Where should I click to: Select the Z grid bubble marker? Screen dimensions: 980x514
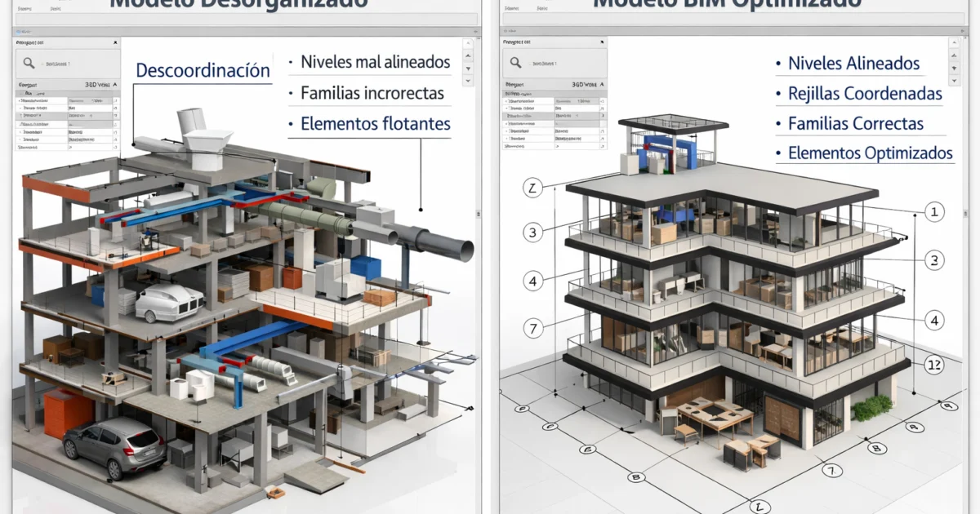532,187
